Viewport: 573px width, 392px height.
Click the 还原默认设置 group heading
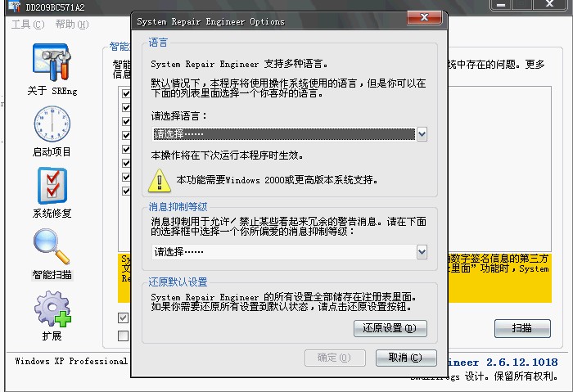tap(178, 282)
